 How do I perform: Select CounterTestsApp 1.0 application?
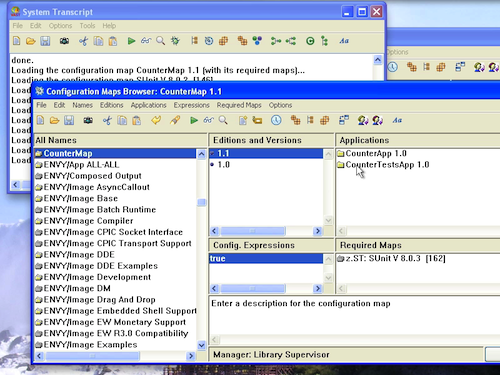(x=383, y=165)
